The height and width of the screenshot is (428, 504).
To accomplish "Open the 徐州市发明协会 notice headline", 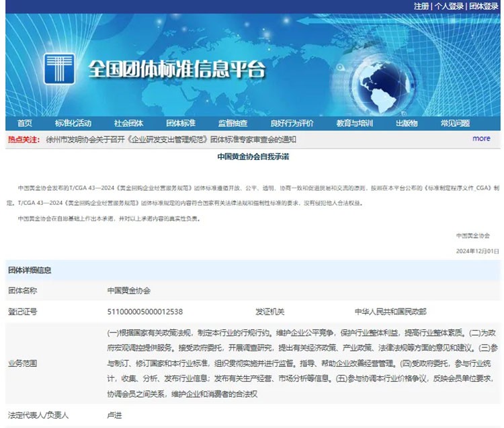I will point(171,140).
